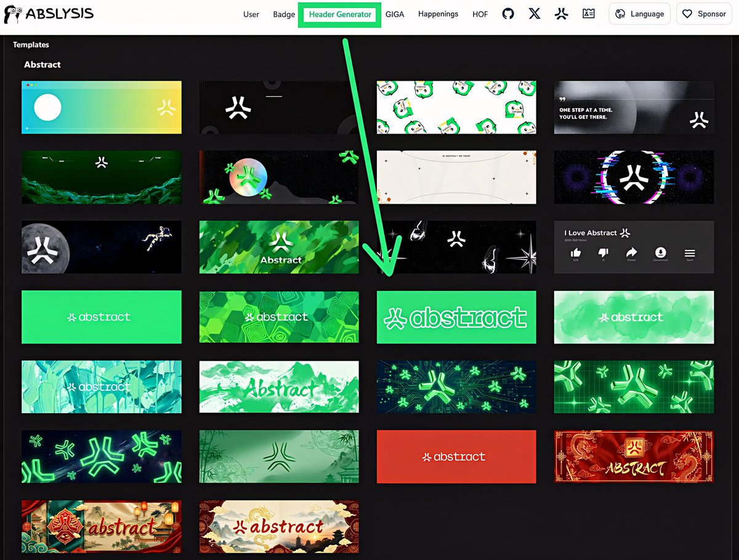The width and height of the screenshot is (739, 560).
Task: Choose the circuit board glowing logos template
Action: [x=456, y=387]
